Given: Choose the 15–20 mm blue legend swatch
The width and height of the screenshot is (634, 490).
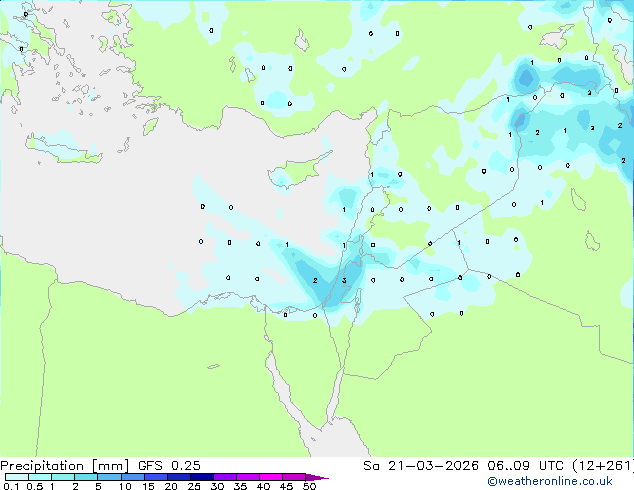Looking at the screenshot, I should point(156,477).
